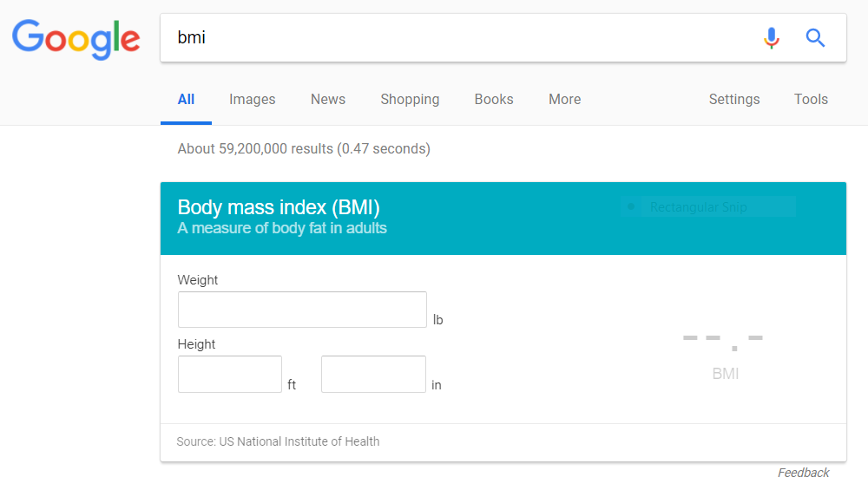The width and height of the screenshot is (868, 490).
Task: Focus the Weight input field
Action: tap(302, 310)
